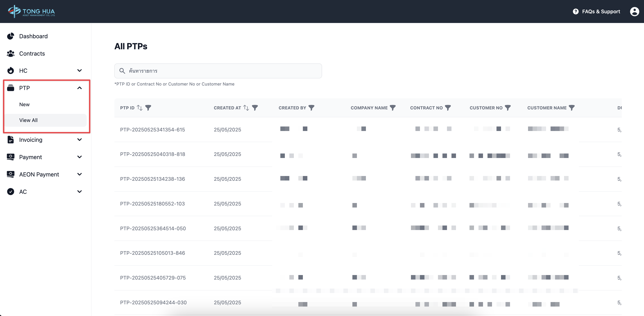Filter by Contract No funnel icon
This screenshot has width=644, height=316.
click(448, 108)
